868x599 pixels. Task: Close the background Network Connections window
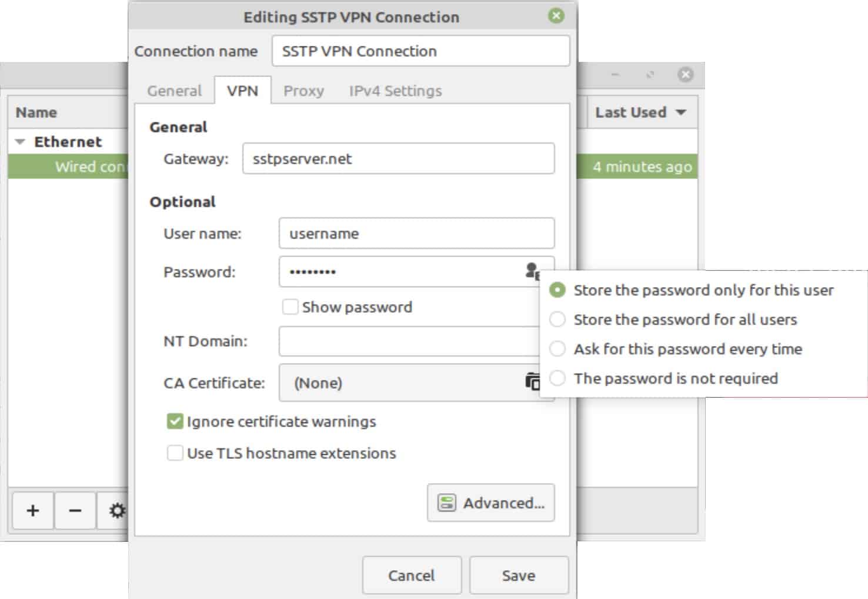pyautogui.click(x=685, y=75)
